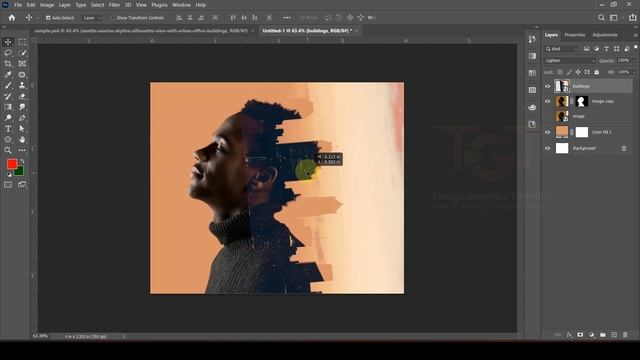Enable Show Transform Controls checkbox

[x=113, y=18]
